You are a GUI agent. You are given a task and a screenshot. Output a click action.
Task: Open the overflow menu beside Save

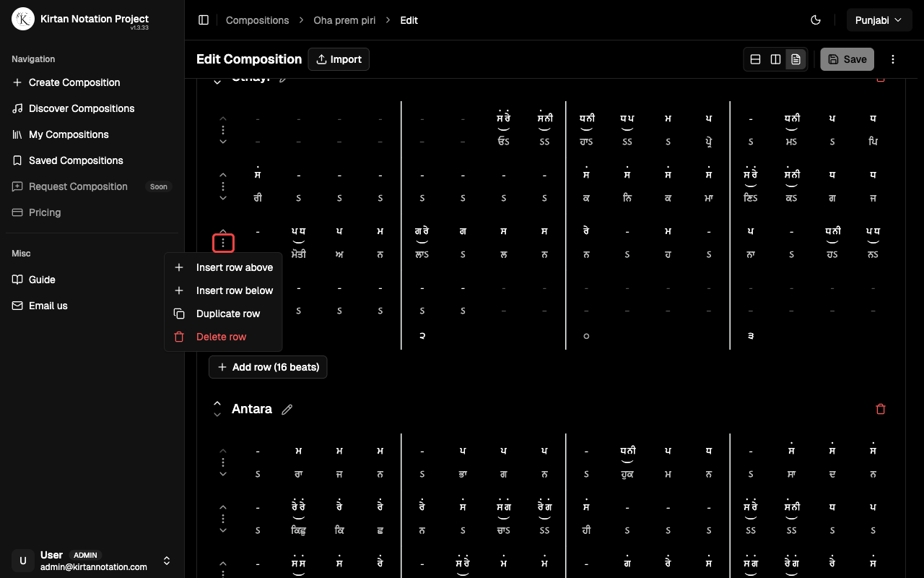[x=893, y=59]
